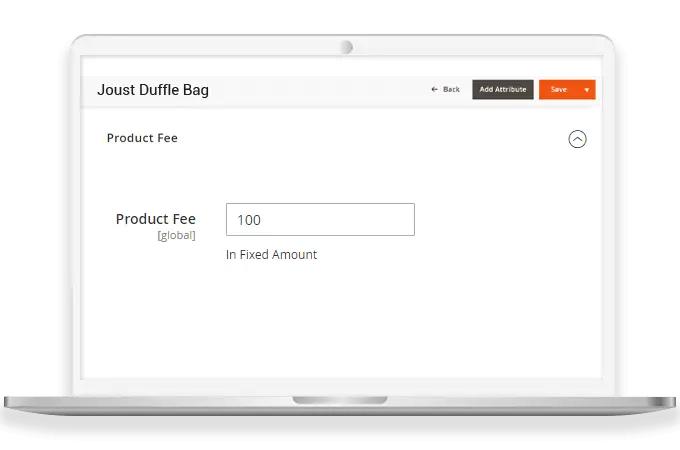Focus the Product Fee input field
Image resolution: width=680 pixels, height=450 pixels.
pyautogui.click(x=320, y=220)
